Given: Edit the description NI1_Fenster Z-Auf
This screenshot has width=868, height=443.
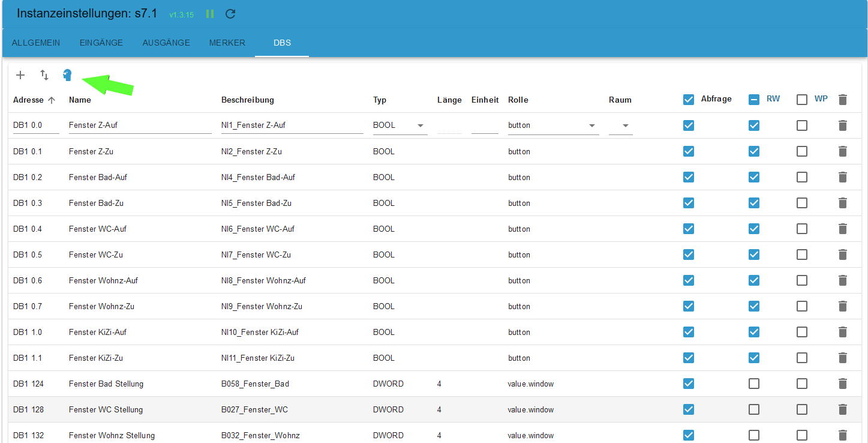Looking at the screenshot, I should pyautogui.click(x=292, y=125).
